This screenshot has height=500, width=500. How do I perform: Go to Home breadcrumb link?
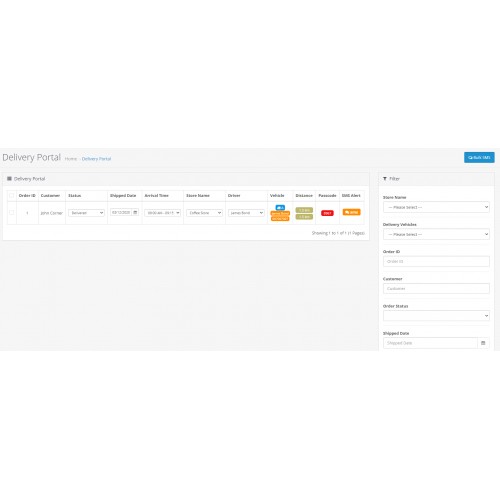(71, 159)
